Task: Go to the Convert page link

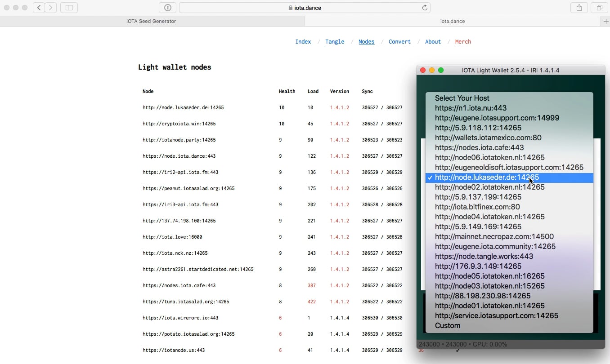Action: pos(399,42)
